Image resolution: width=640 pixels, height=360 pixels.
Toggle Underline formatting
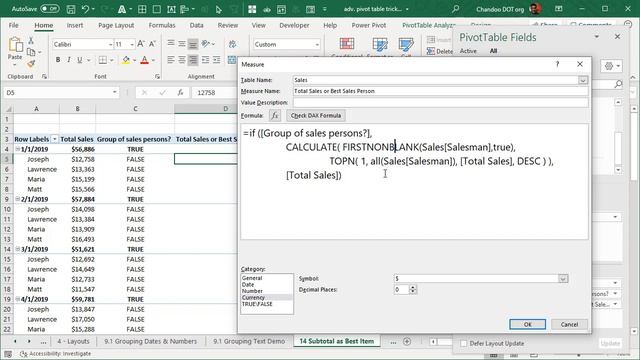click(80, 60)
